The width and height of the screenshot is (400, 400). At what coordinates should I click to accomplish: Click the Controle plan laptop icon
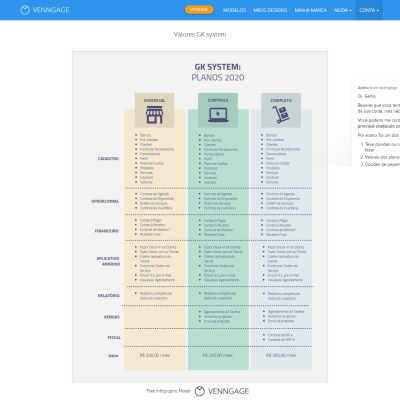(218, 115)
